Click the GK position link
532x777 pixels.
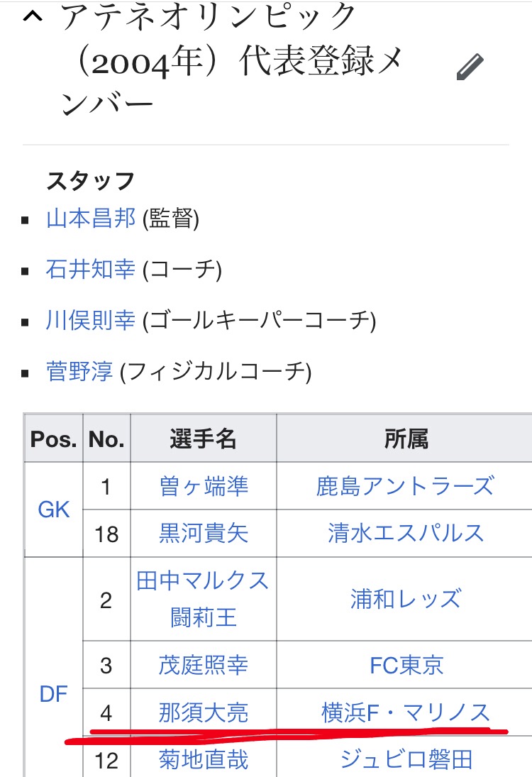(54, 509)
